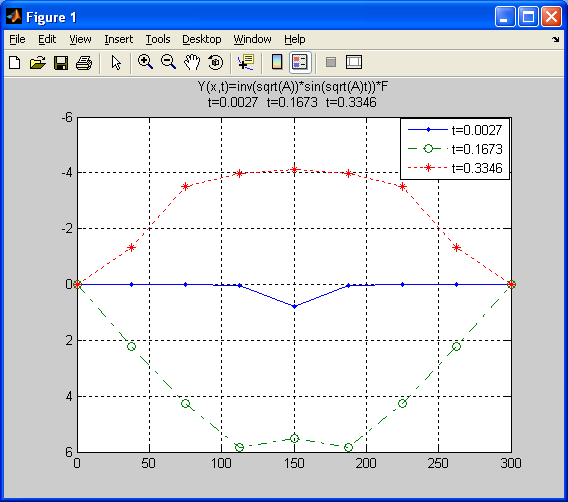The height and width of the screenshot is (502, 568).
Task: Save the figure with the floppy disk icon
Action: (x=61, y=63)
